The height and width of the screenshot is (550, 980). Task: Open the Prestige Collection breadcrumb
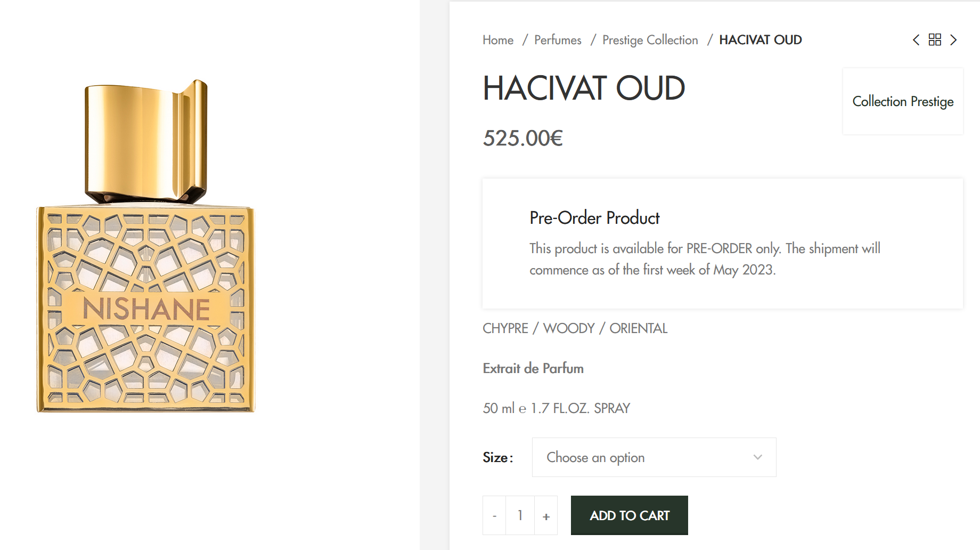pos(650,40)
